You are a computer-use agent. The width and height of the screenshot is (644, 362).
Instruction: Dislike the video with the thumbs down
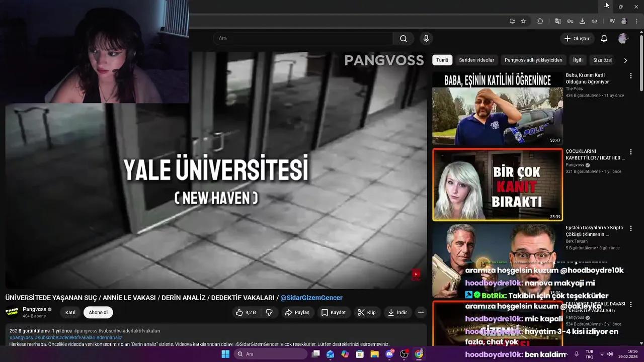[269, 312]
